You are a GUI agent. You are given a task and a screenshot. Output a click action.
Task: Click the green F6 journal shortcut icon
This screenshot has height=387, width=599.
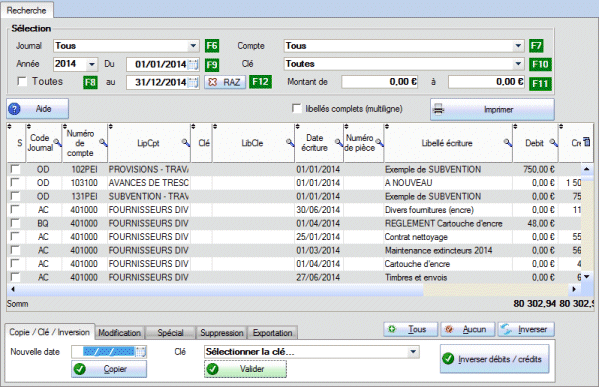click(x=212, y=46)
